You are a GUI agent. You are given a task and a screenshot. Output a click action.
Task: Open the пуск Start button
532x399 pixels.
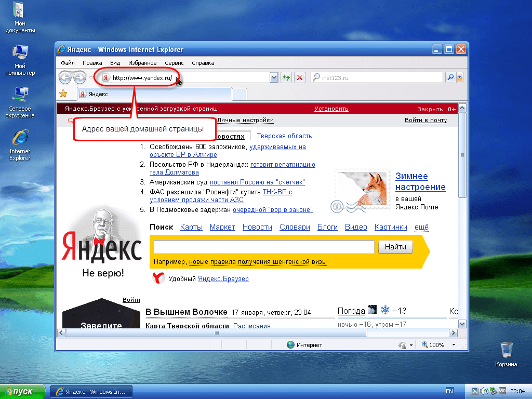tap(22, 392)
